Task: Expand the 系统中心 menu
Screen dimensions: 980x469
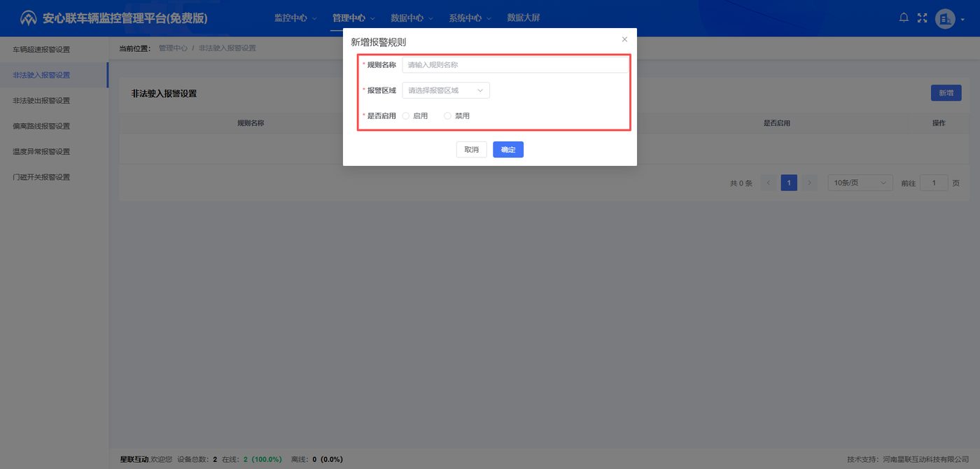Action: tap(470, 18)
